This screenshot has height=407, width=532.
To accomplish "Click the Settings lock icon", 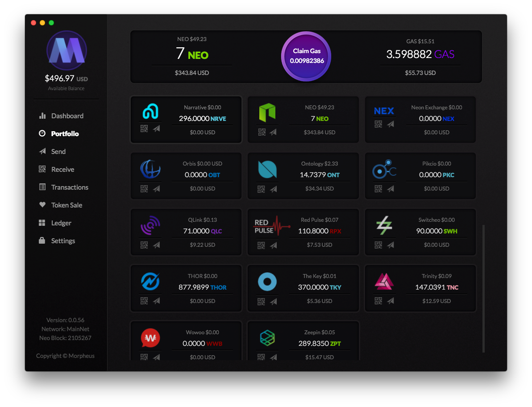I will point(42,241).
